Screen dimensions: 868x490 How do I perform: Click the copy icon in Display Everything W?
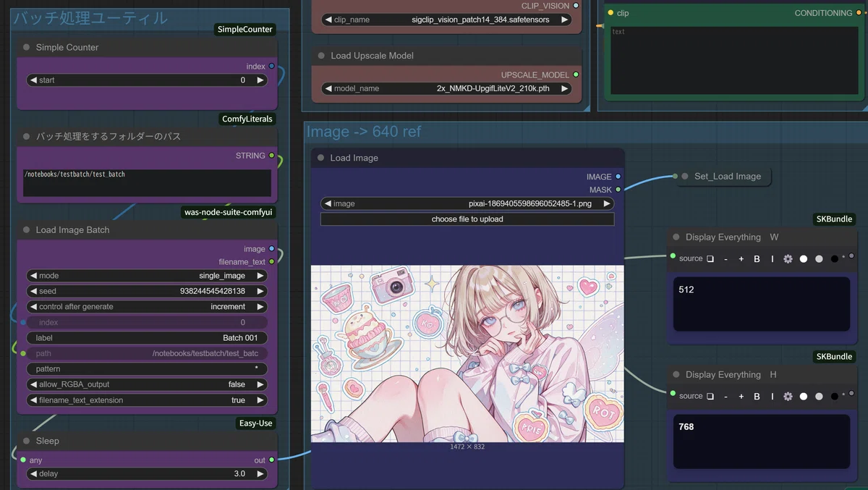[710, 258]
